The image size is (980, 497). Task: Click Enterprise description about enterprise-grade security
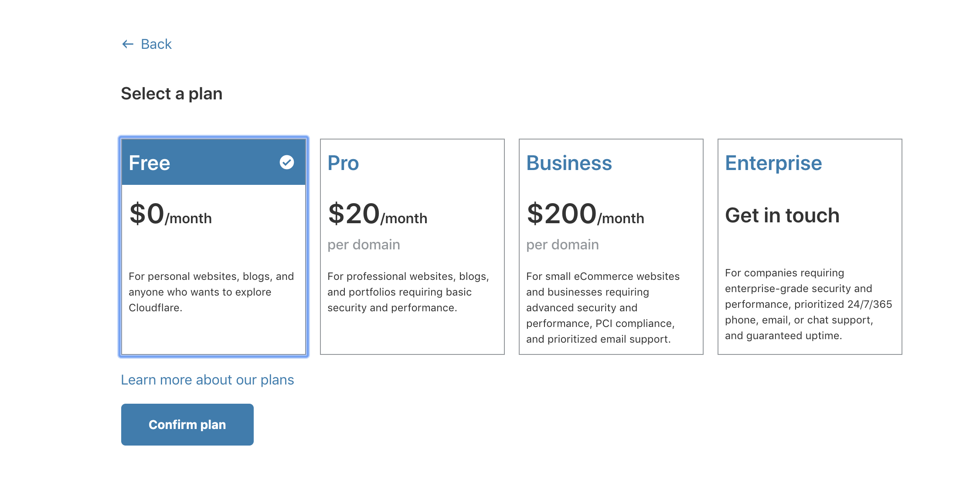click(809, 304)
